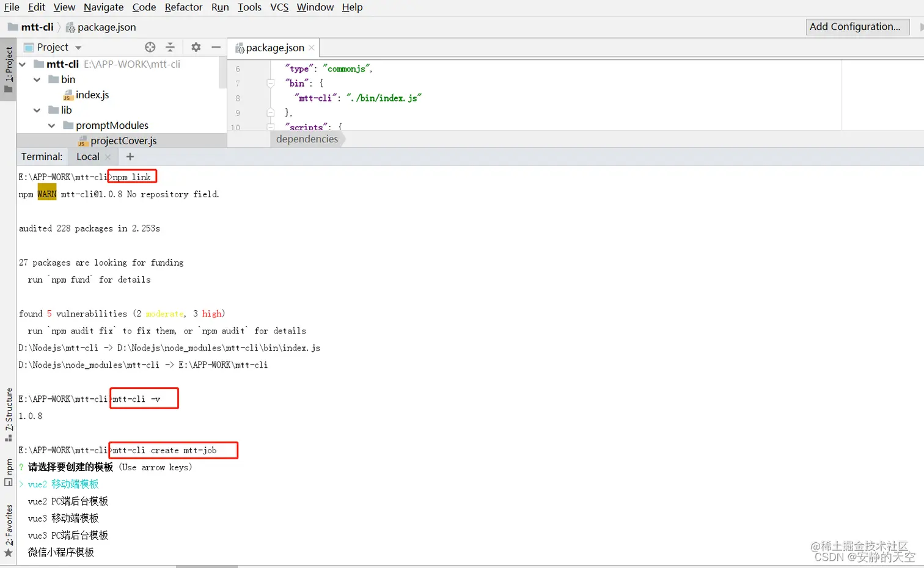Open the npm tool window
Viewport: 924px width, 568px height.
tap(8, 473)
